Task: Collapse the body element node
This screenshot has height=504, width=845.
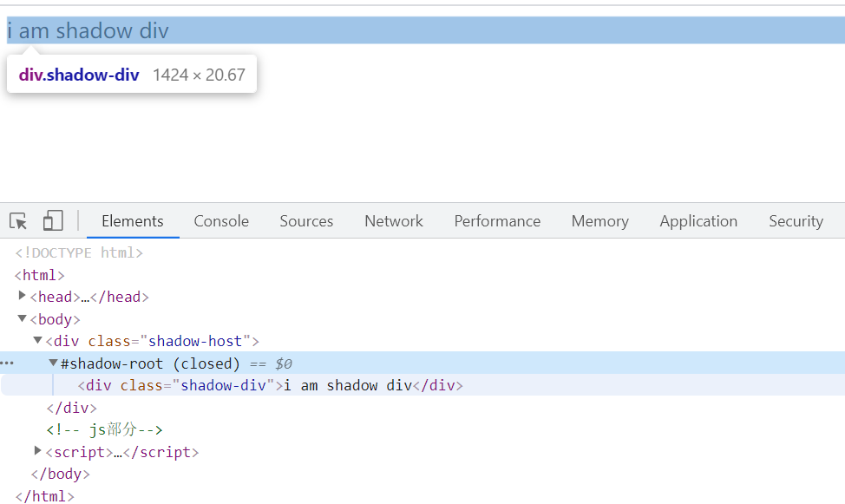Action: tap(22, 318)
